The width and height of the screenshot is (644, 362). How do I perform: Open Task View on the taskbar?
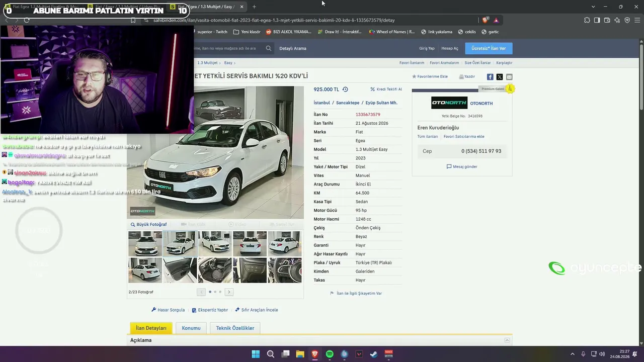(x=285, y=354)
